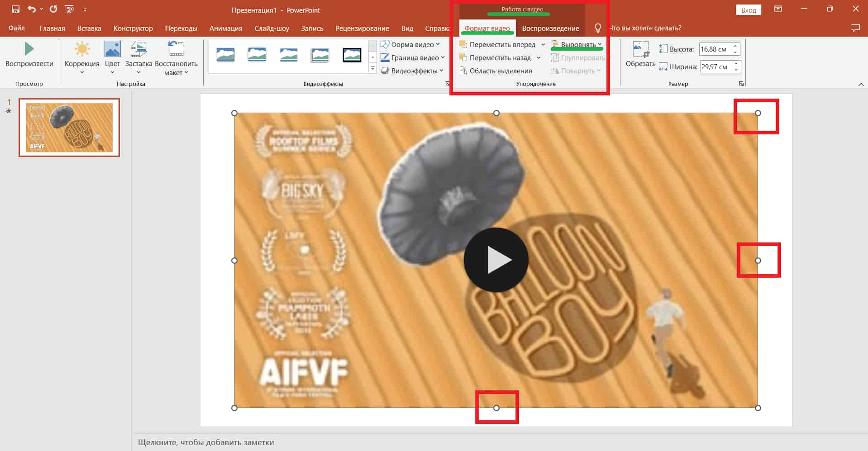Decrease video width with down stepper
The width and height of the screenshot is (868, 451).
[735, 70]
